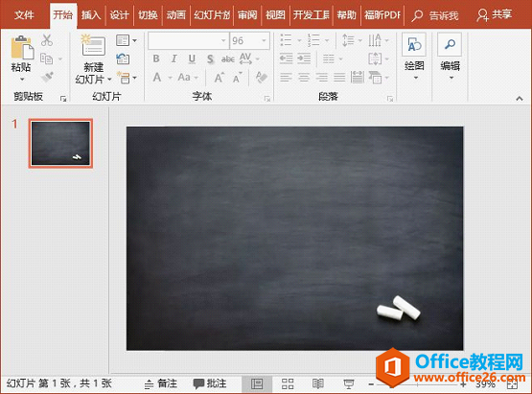Toggle Underline formatting
532x394 pixels.
click(192, 58)
